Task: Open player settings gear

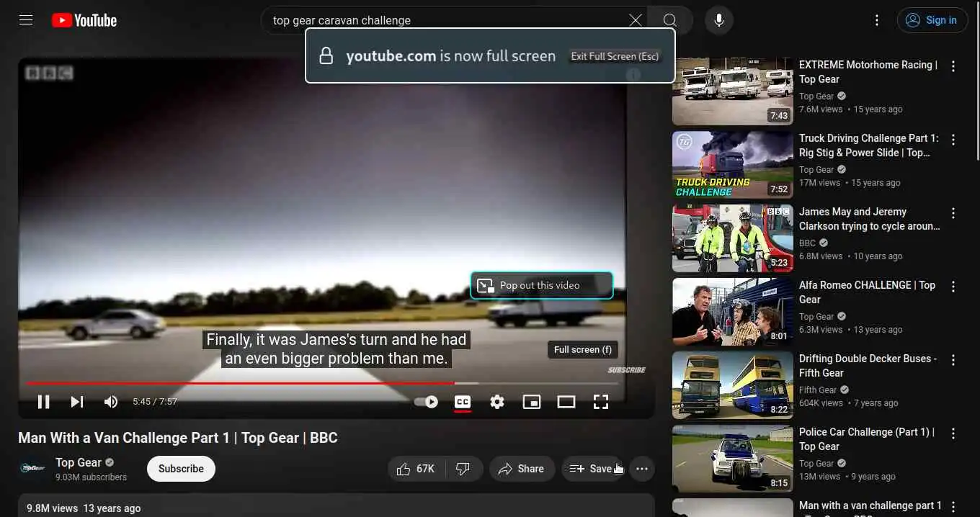Action: 497,402
